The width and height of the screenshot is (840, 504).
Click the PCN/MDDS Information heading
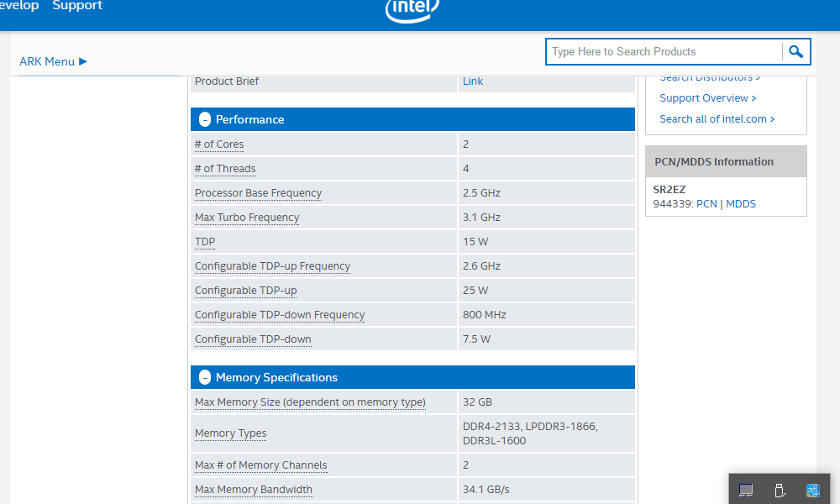click(713, 162)
